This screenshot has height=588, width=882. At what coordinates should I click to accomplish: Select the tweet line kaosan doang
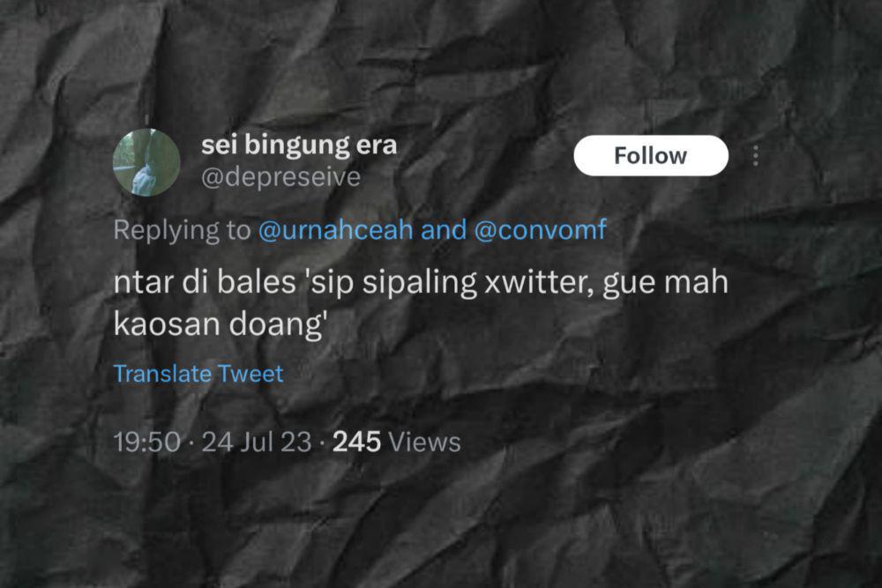[220, 324]
